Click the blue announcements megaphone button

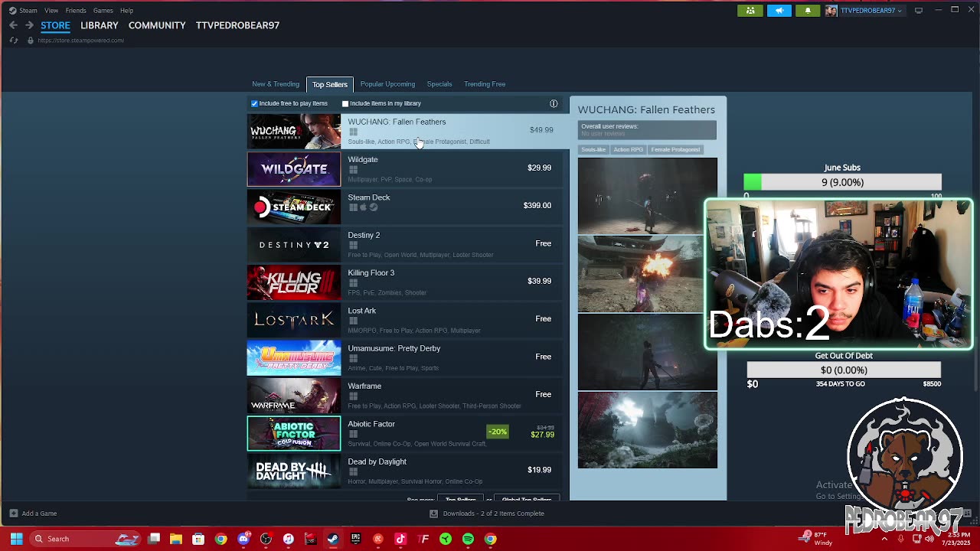pos(779,11)
